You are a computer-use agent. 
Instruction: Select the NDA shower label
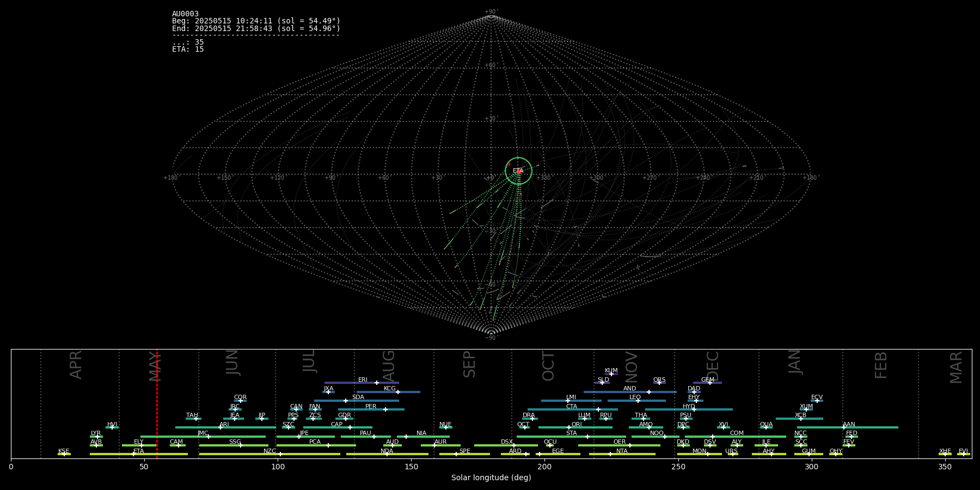[x=387, y=451]
